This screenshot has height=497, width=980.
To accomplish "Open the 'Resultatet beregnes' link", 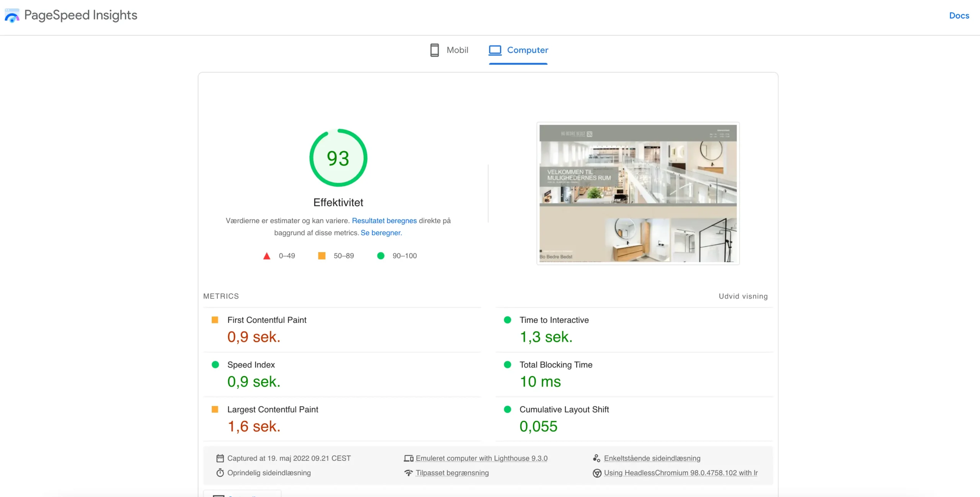I will click(384, 221).
